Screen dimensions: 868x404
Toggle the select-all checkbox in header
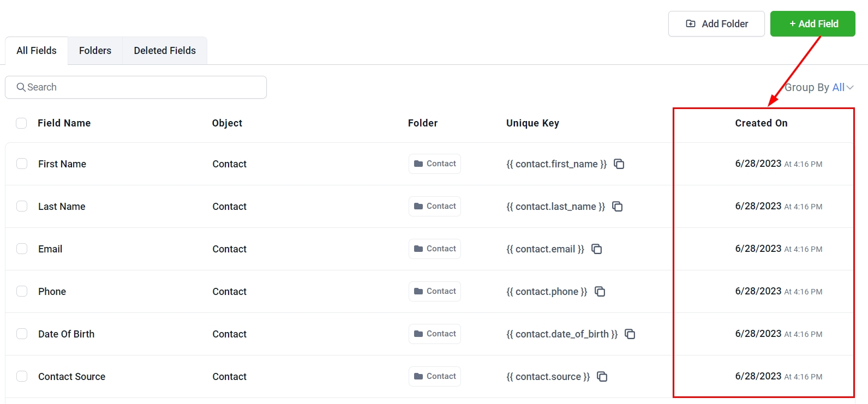(21, 123)
